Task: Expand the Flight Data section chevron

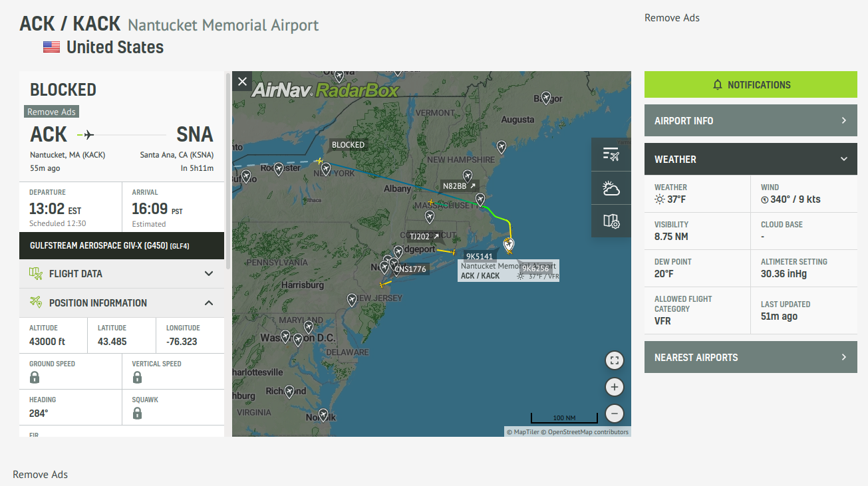Action: (x=209, y=273)
